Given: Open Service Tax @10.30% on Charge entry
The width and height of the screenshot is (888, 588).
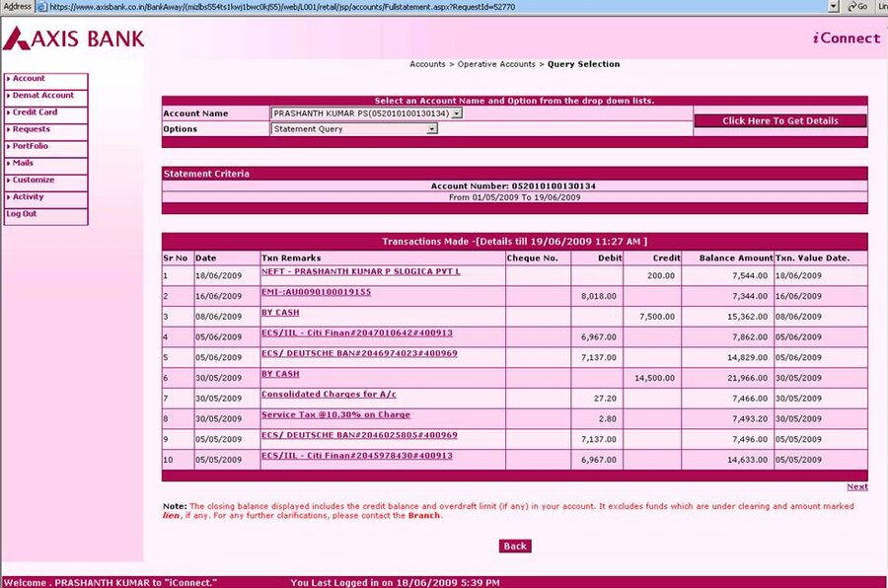Looking at the screenshot, I should (x=335, y=414).
